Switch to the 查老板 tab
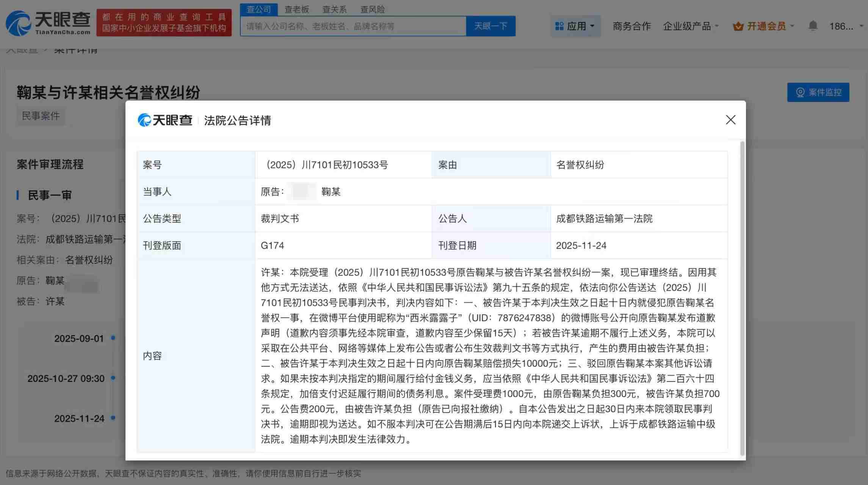The height and width of the screenshot is (485, 868). 297,9
